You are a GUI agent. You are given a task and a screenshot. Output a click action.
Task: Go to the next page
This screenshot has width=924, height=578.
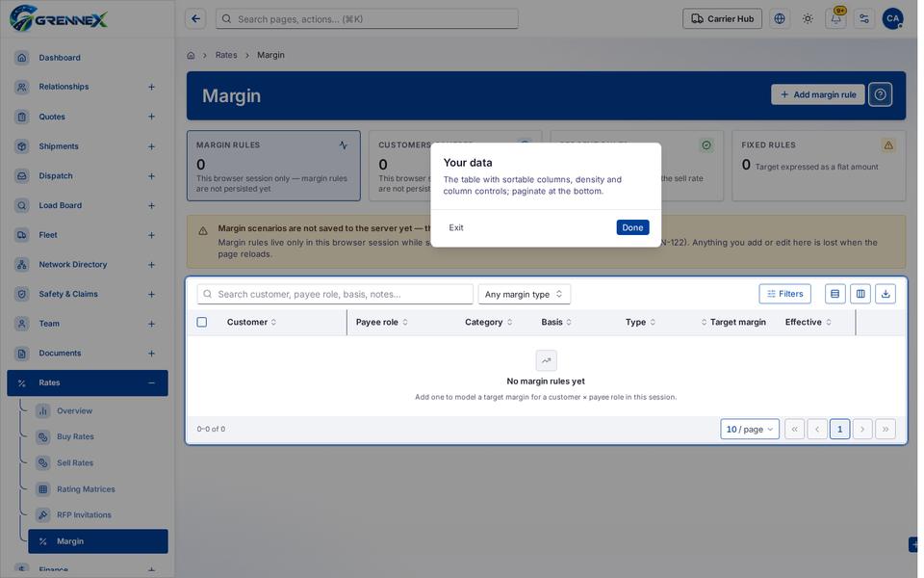[x=862, y=429]
